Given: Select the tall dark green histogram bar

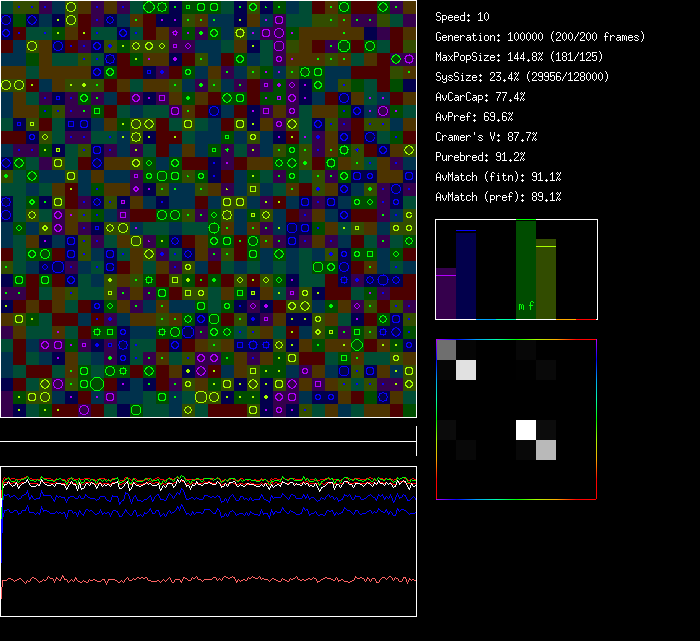Looking at the screenshot, I should point(526,265).
